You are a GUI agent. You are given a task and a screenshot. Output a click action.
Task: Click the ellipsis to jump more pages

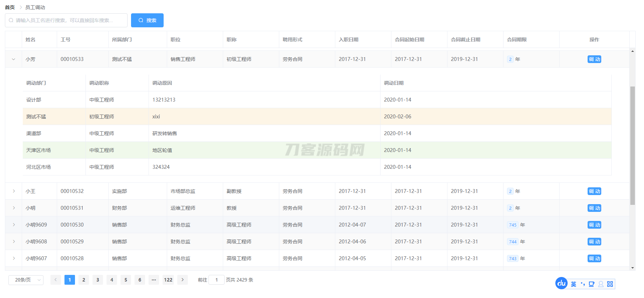(154, 280)
